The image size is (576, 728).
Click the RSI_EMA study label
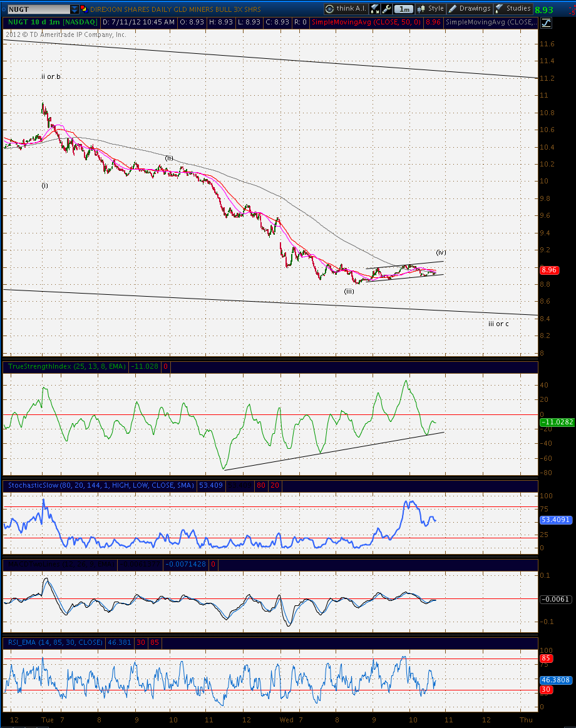[x=55, y=643]
